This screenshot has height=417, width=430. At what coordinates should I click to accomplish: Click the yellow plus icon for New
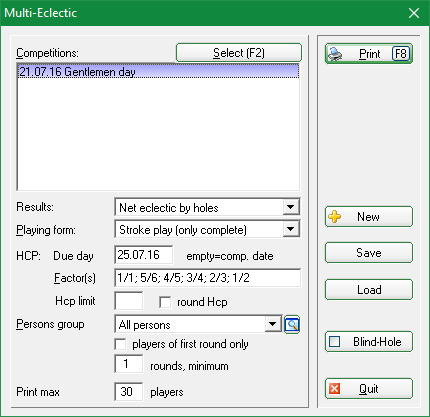[x=334, y=217]
